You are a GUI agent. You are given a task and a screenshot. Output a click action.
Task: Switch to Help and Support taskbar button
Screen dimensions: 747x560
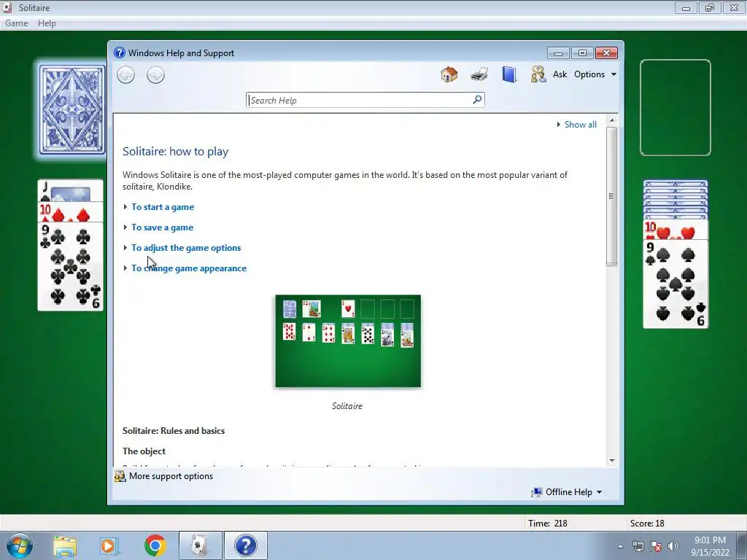(x=245, y=545)
